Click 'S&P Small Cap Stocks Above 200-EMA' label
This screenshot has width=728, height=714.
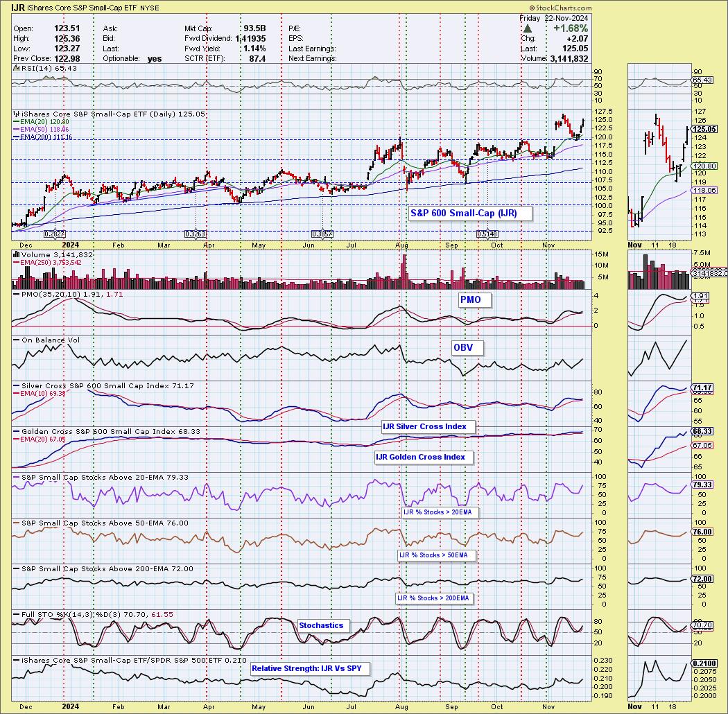[103, 568]
